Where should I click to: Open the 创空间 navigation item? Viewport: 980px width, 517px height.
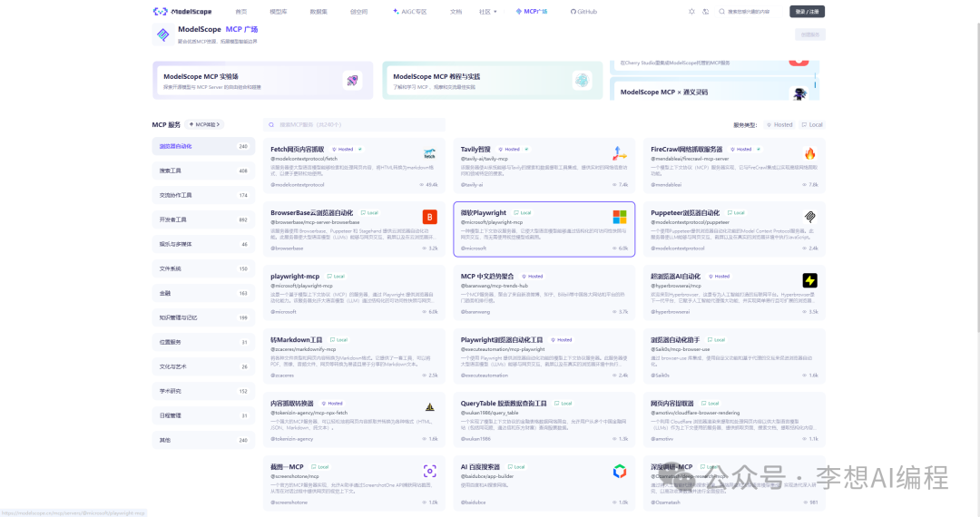point(358,11)
